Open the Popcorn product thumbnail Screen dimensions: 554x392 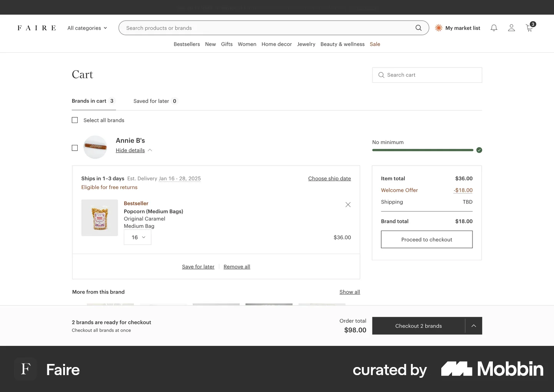(x=100, y=218)
